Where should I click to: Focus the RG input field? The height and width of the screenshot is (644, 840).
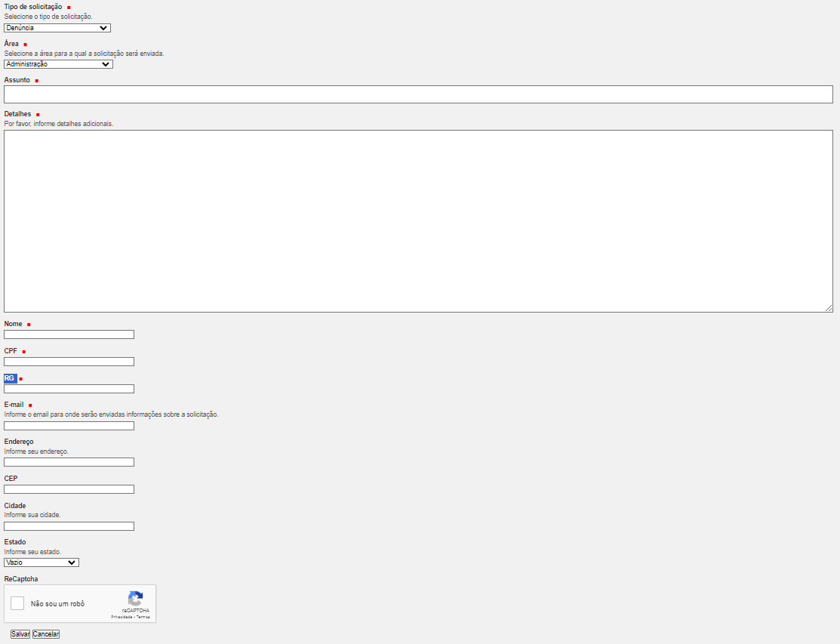[x=69, y=389]
